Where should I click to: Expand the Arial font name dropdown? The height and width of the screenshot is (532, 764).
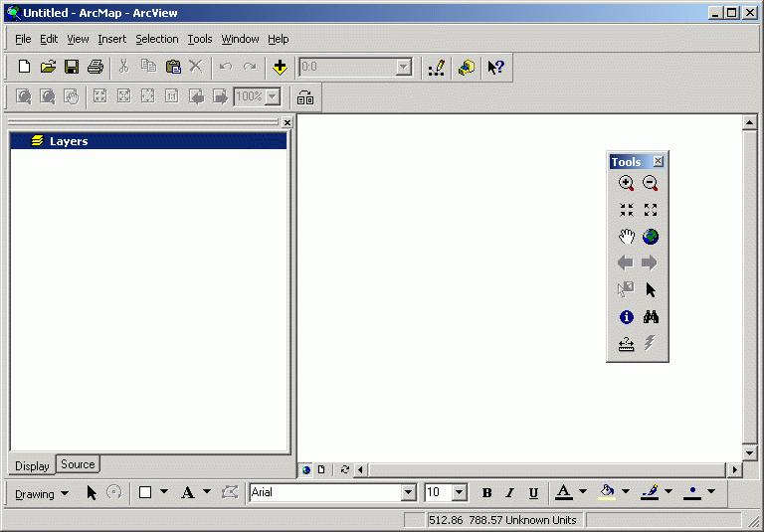(408, 493)
